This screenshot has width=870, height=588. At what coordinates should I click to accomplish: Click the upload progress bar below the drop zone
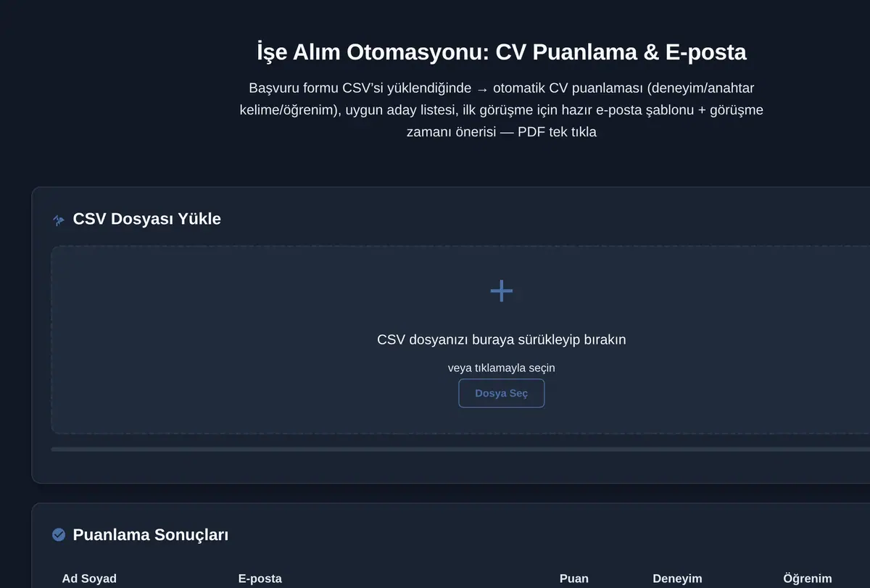point(460,449)
